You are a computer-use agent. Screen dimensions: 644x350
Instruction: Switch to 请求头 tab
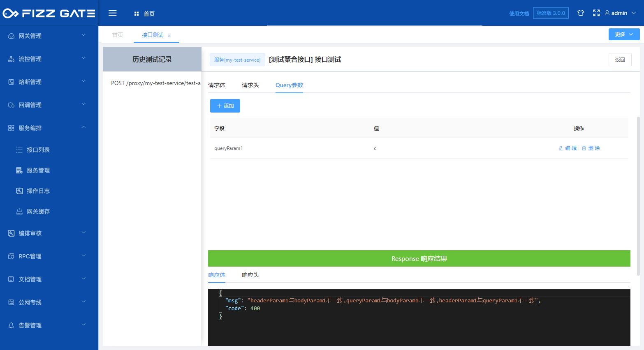(x=250, y=85)
